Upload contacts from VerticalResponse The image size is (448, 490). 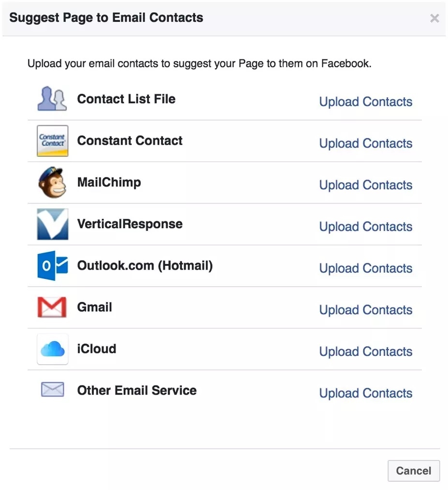click(366, 227)
